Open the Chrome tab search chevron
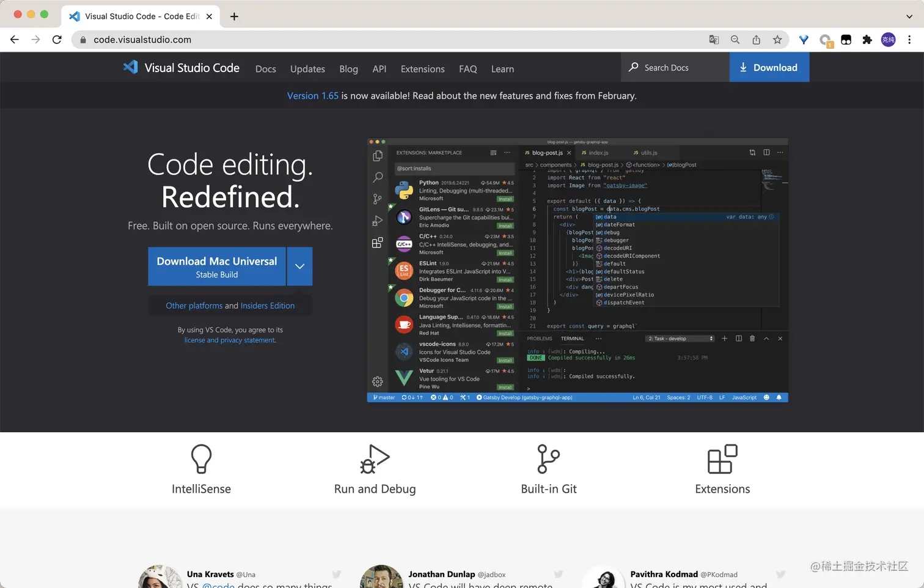The image size is (924, 588). tap(909, 17)
